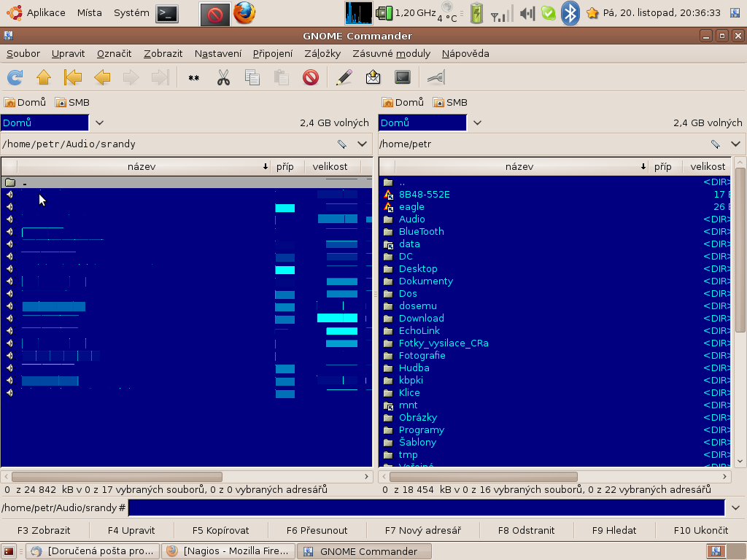Click the forward arrow toolbar icon
This screenshot has height=560, width=747.
pyautogui.click(x=131, y=77)
